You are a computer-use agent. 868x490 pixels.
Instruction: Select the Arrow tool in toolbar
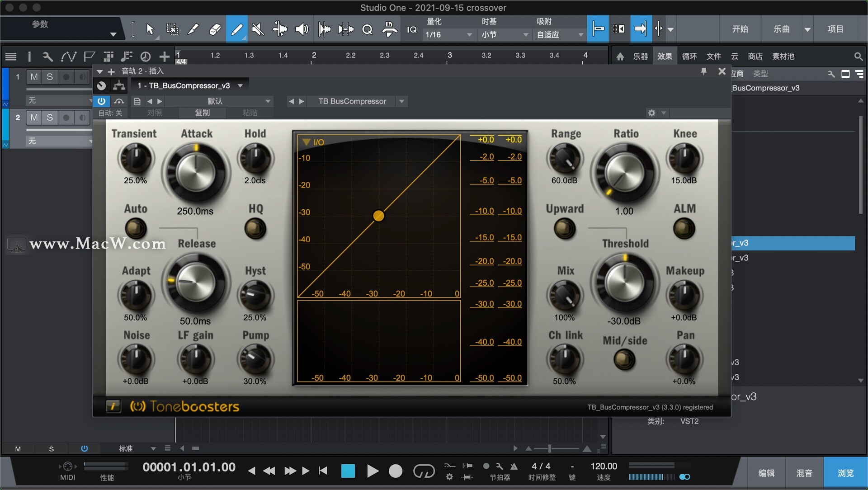150,29
